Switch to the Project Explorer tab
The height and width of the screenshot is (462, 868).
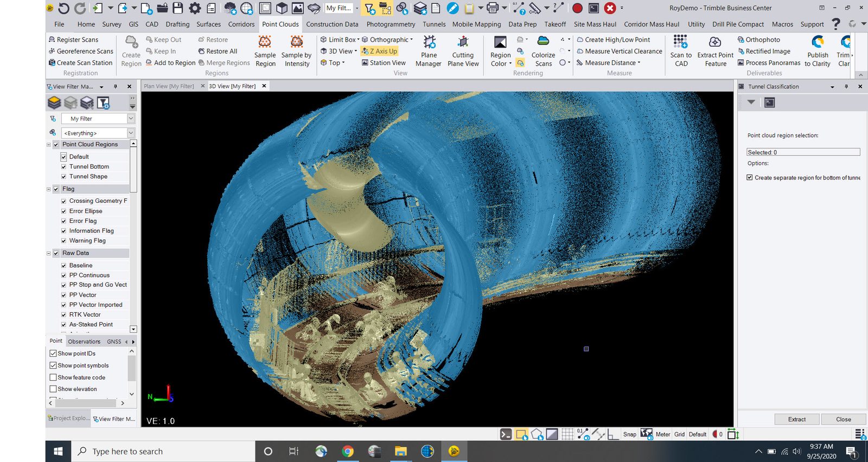tap(68, 419)
